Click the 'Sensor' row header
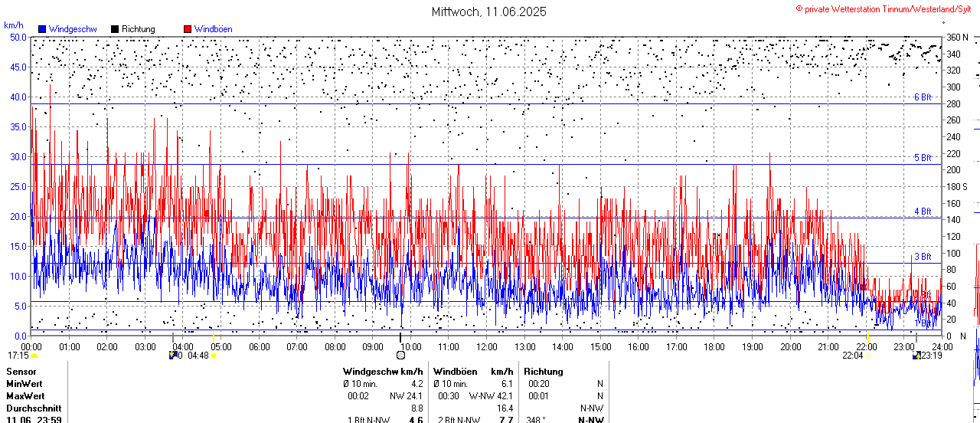This screenshot has width=980, height=423. (21, 372)
